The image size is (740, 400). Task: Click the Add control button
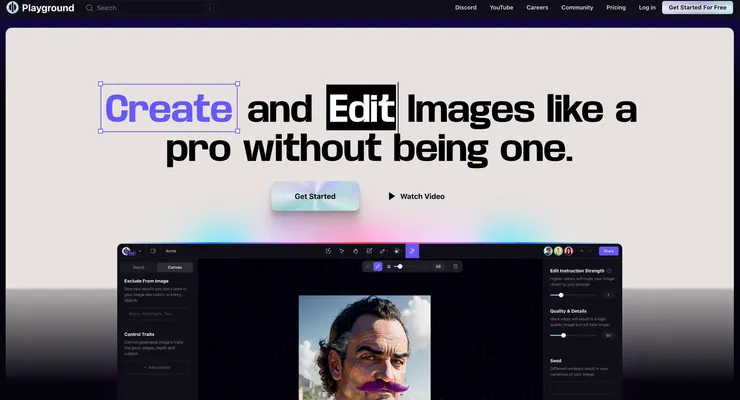(x=157, y=367)
